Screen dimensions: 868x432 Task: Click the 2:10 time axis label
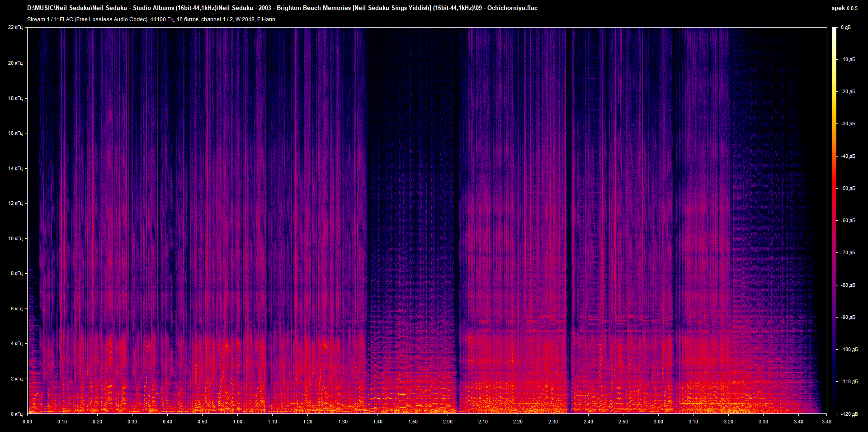[x=483, y=422]
